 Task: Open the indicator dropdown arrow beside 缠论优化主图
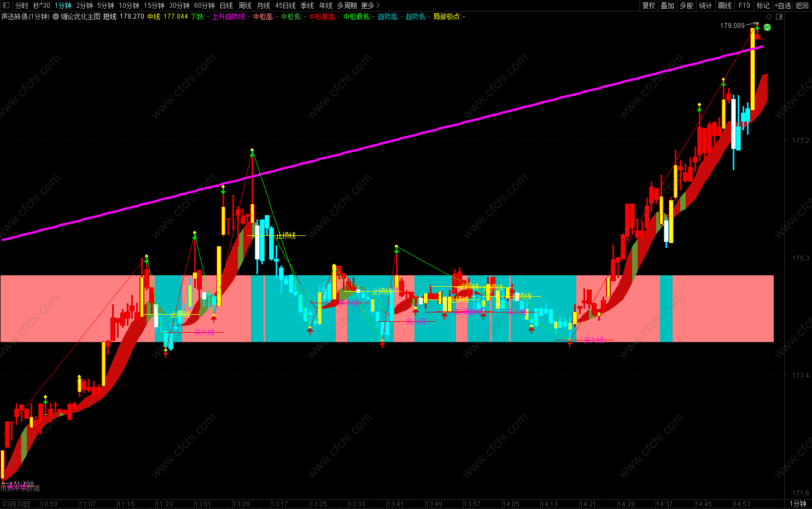pyautogui.click(x=56, y=16)
